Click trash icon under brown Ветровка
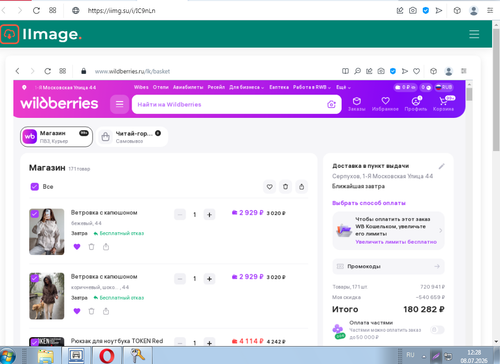Viewport: 500px width, 364px height. [x=91, y=311]
